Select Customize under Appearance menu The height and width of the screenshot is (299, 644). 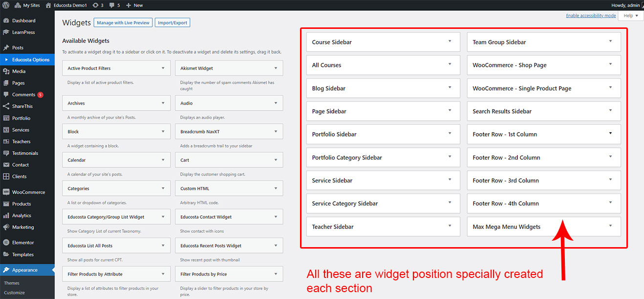14,293
